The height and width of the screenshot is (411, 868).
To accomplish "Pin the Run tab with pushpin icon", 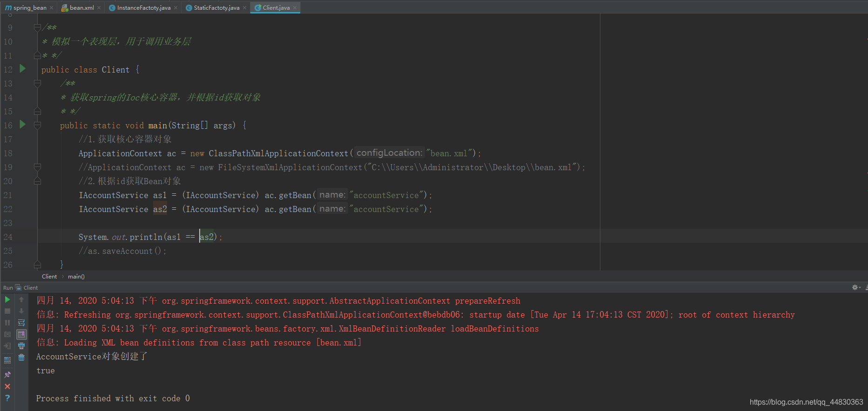I will (7, 375).
